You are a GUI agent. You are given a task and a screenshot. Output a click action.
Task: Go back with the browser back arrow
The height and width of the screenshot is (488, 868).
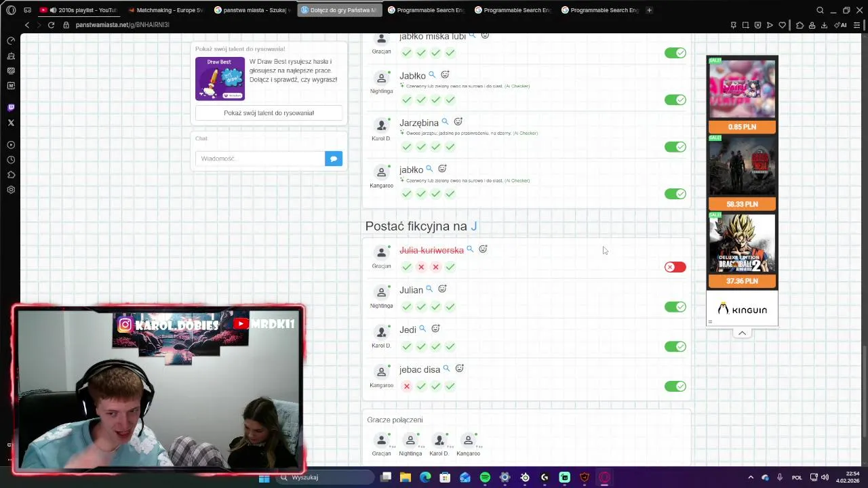click(x=27, y=25)
